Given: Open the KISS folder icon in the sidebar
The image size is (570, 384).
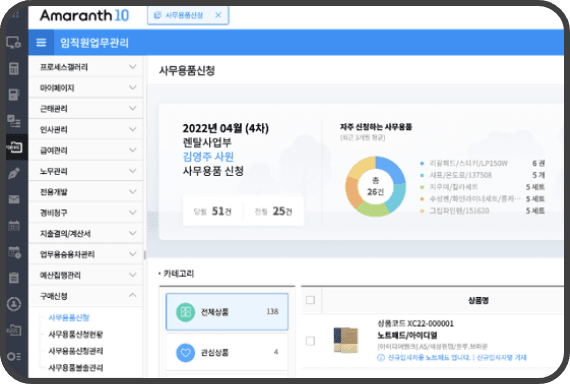Looking at the screenshot, I should point(14,330).
